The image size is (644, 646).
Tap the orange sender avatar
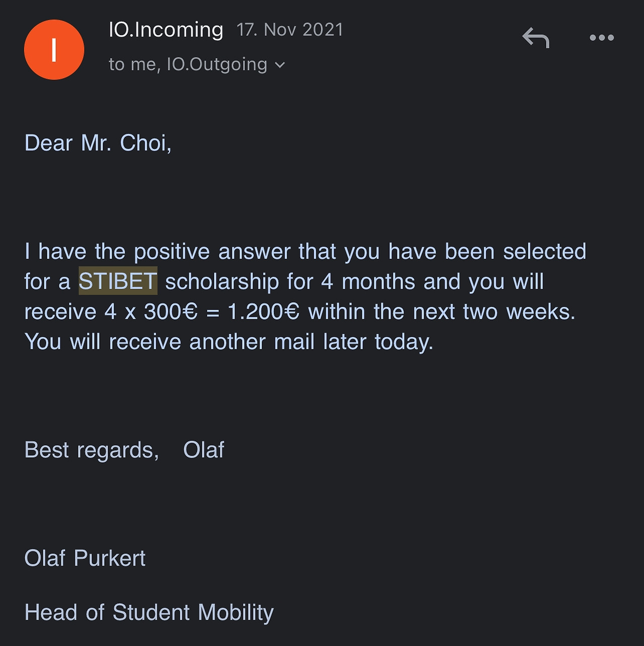pos(54,50)
